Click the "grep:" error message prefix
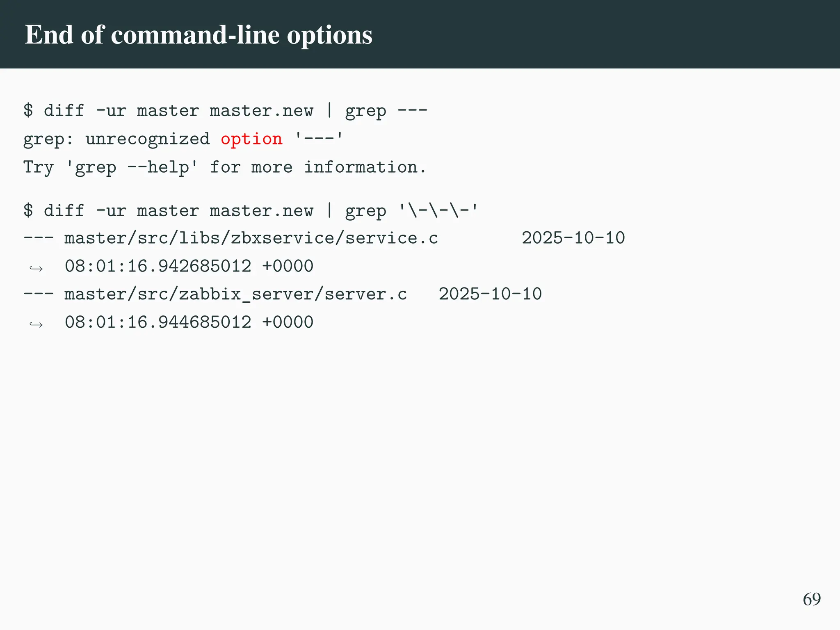840x630 pixels. 48,139
